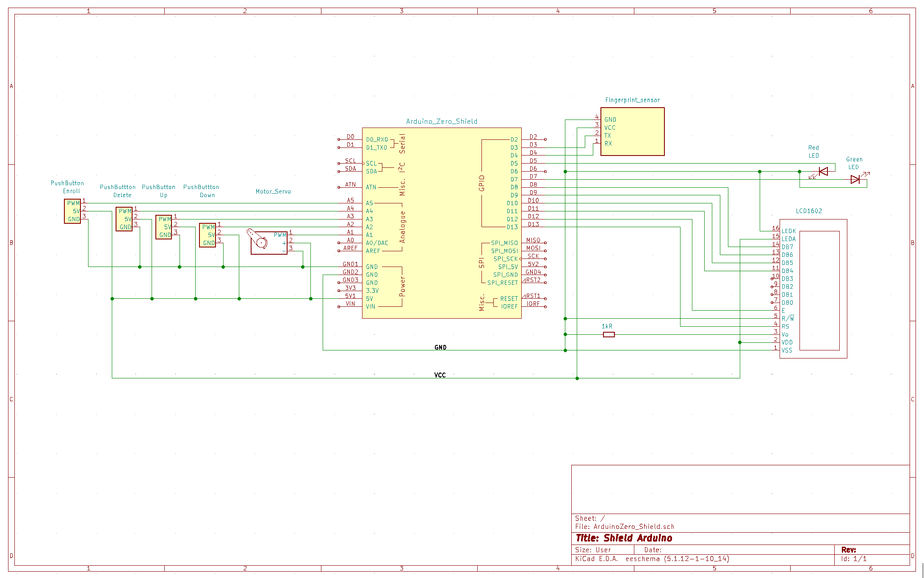Click the file name ArduinoZero_Shield.sch text
The image size is (924, 578).
click(x=634, y=527)
